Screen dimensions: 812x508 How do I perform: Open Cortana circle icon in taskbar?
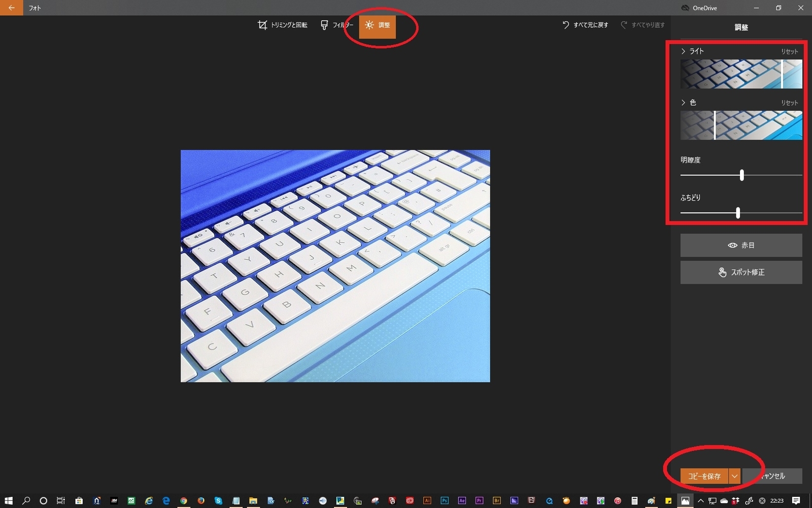point(44,501)
